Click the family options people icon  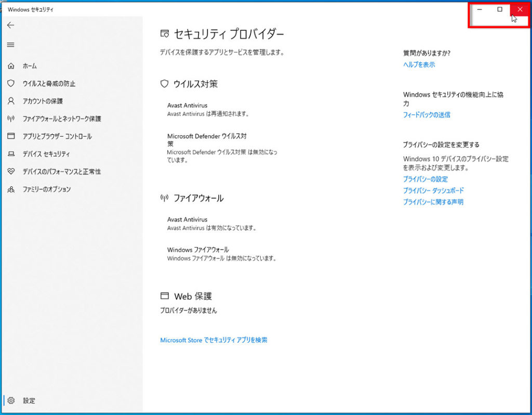coord(11,189)
